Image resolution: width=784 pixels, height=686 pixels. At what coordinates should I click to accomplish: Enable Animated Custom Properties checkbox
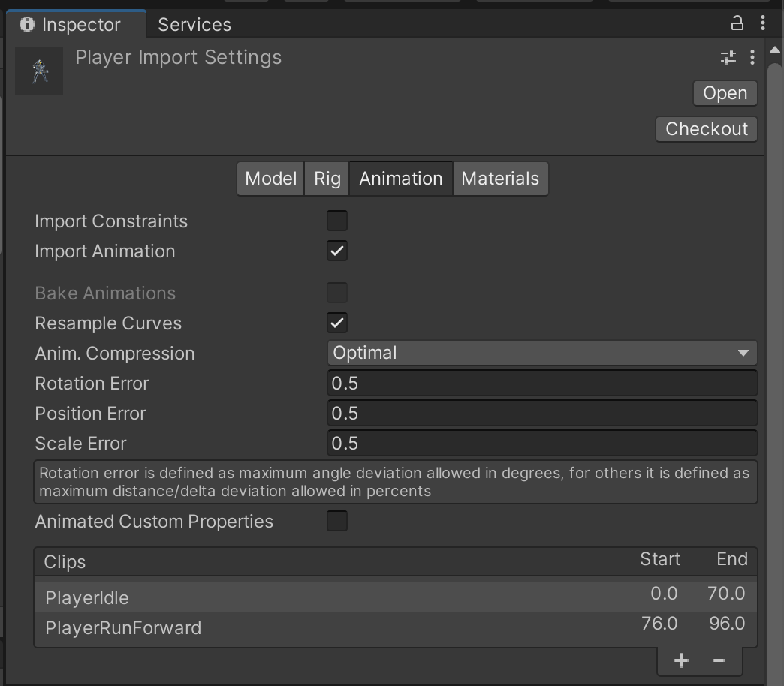337,521
